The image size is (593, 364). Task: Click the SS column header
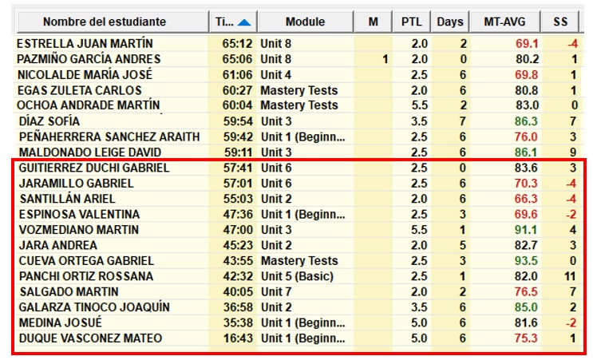coord(560,22)
